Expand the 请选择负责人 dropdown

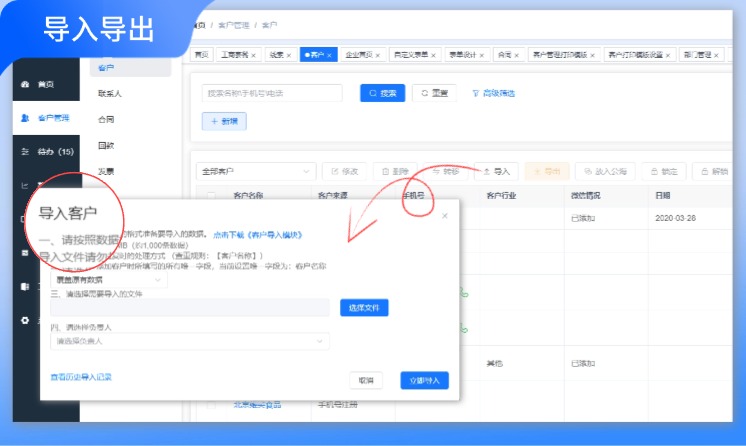click(190, 341)
